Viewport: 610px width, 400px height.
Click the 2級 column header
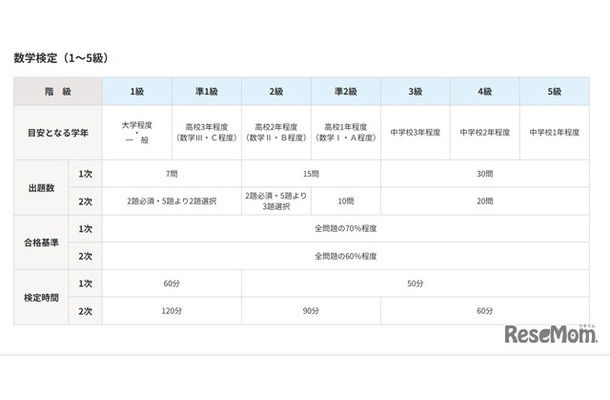(276, 91)
